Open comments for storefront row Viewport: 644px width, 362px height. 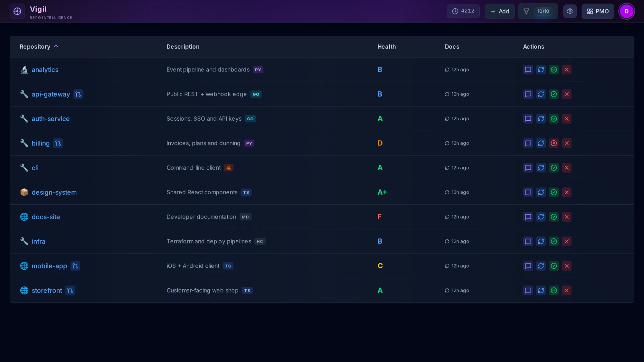tap(528, 291)
